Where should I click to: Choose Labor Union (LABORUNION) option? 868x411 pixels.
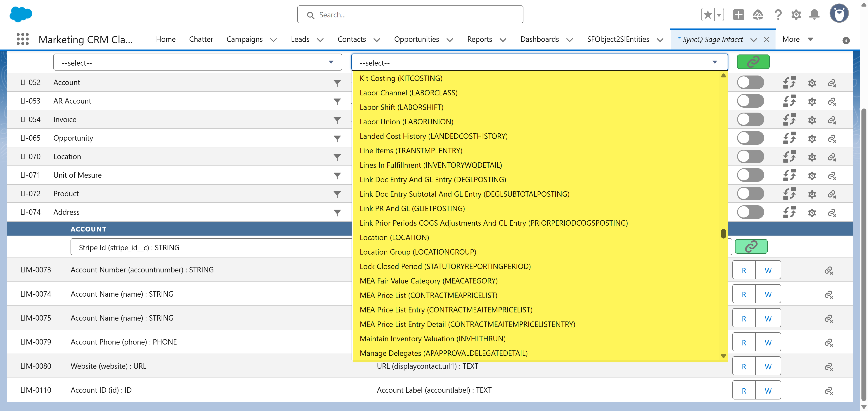(x=406, y=122)
